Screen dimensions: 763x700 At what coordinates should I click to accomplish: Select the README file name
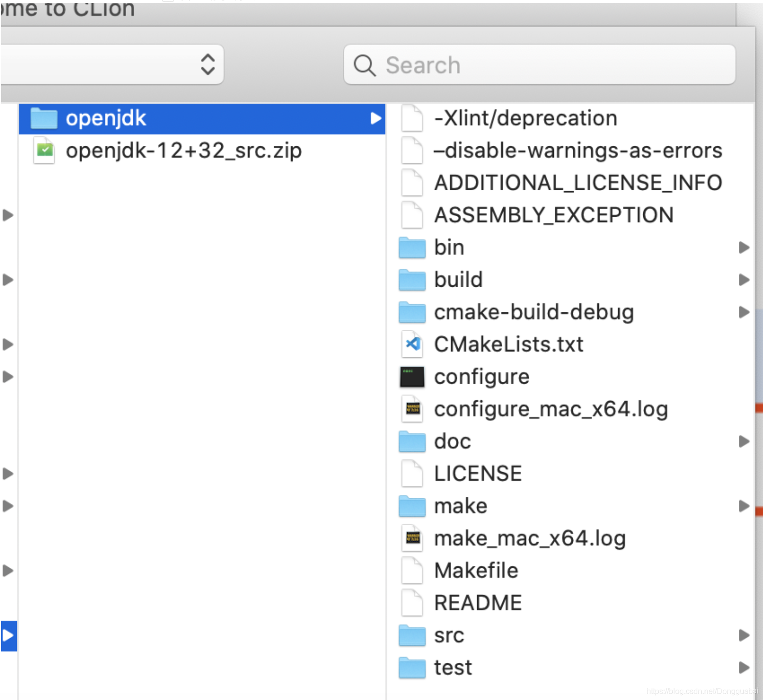coord(478,603)
